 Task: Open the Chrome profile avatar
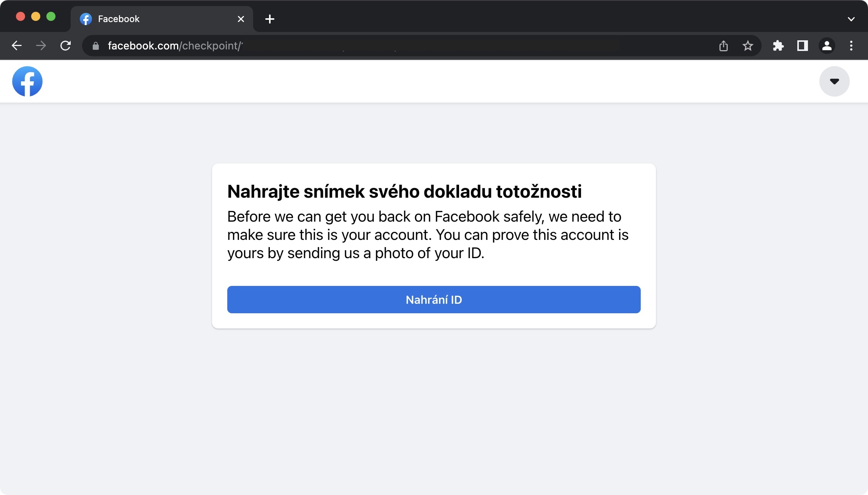(827, 46)
